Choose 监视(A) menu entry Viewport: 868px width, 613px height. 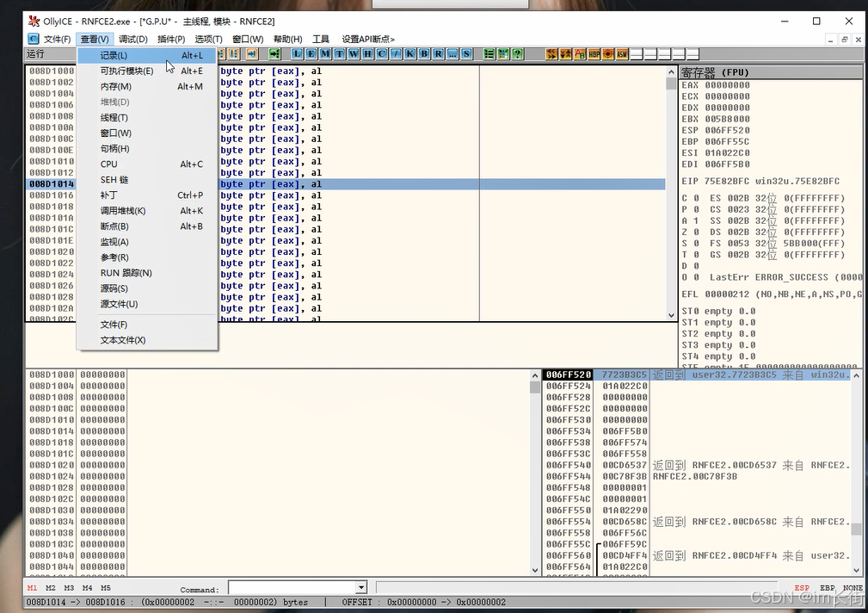click(147, 242)
